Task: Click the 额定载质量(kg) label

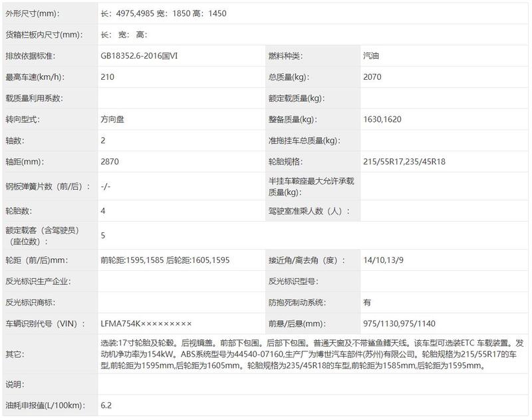Action: [x=297, y=99]
